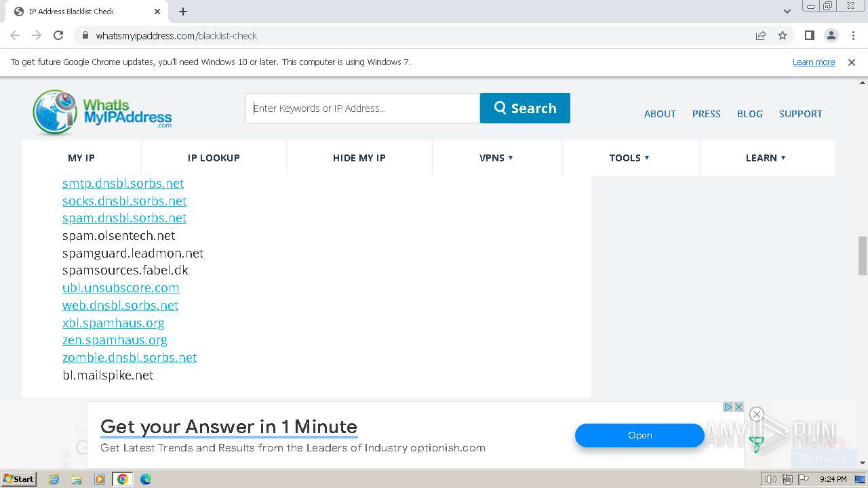Expand the LEARN dropdown menu
The height and width of the screenshot is (488, 868).
(766, 158)
